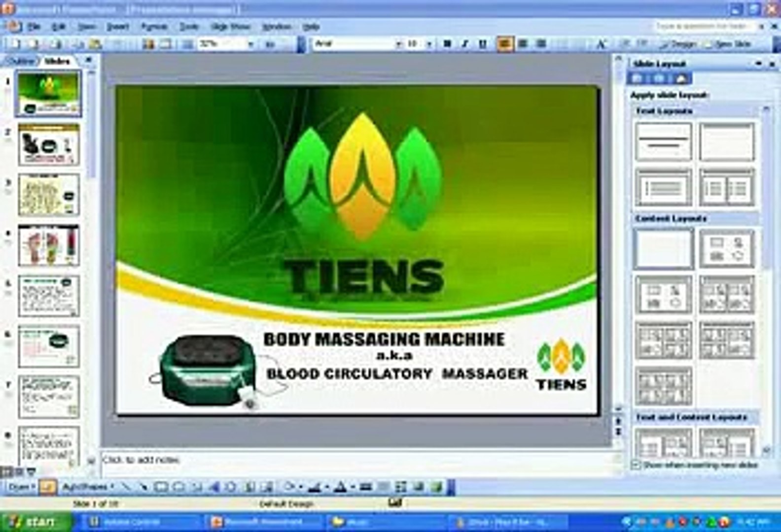The image size is (781, 532).
Task: Apply Font Color letter A
Action: (x=341, y=487)
